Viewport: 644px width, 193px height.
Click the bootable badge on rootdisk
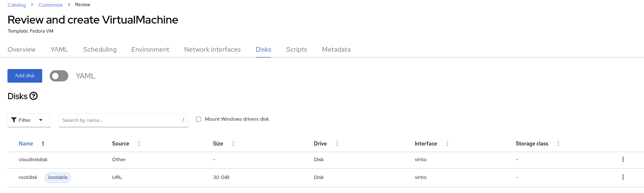click(58, 177)
